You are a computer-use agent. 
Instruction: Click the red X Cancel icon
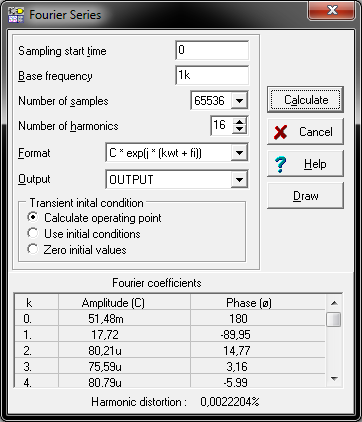click(x=281, y=132)
